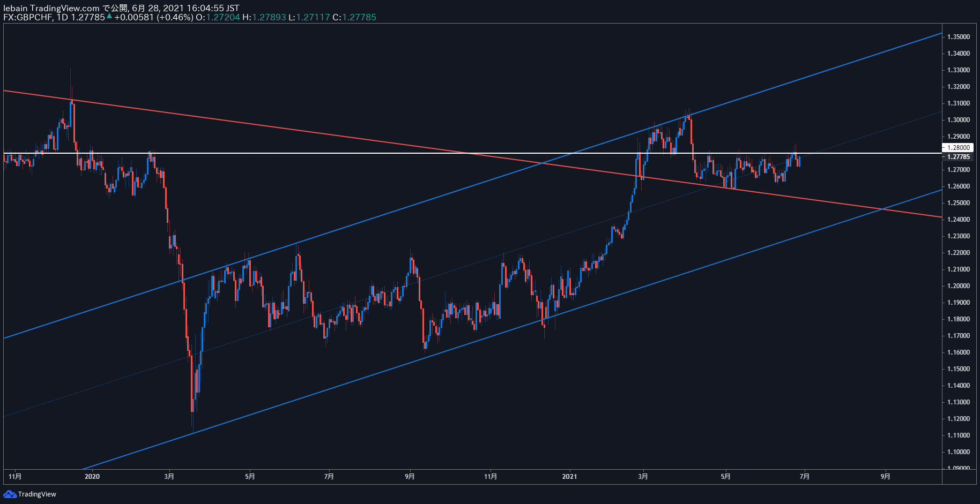
Task: Click the publisher name lebain
Action: point(15,8)
